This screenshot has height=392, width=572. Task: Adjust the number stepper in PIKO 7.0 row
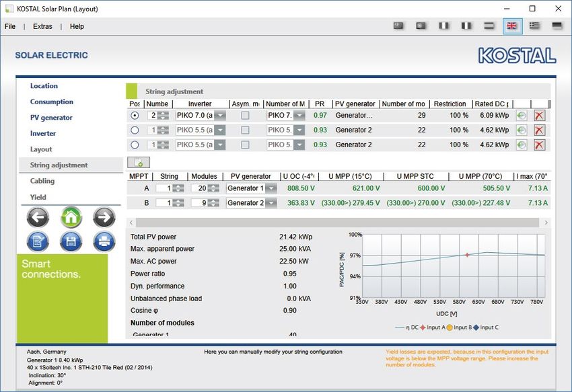pos(163,116)
